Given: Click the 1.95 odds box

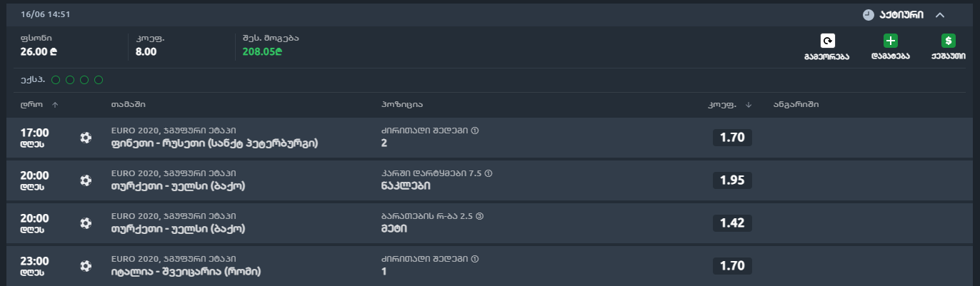Looking at the screenshot, I should (732, 180).
